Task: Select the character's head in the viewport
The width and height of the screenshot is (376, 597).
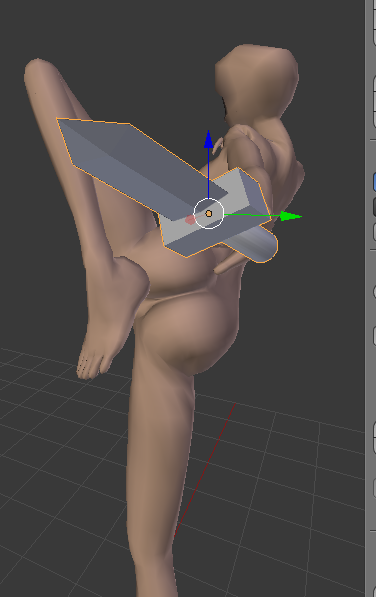Action: [x=257, y=82]
